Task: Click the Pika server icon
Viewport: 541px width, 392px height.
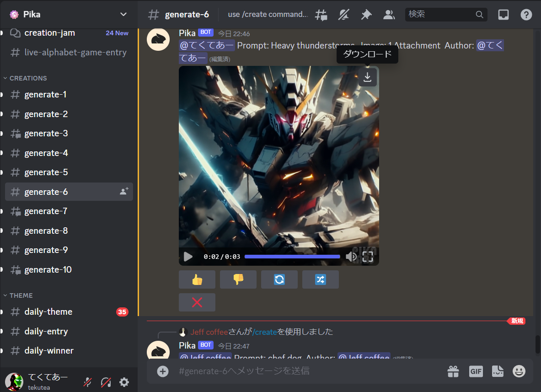Action: 14,14
